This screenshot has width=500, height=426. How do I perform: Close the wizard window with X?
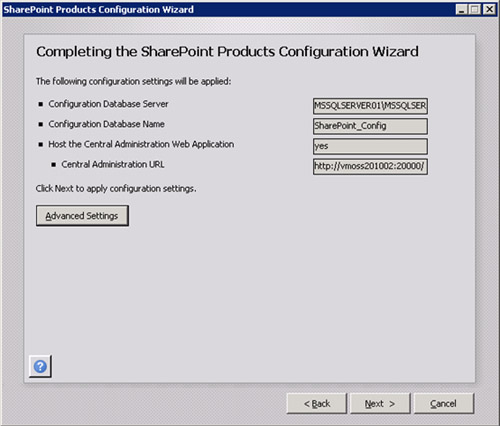489,10
